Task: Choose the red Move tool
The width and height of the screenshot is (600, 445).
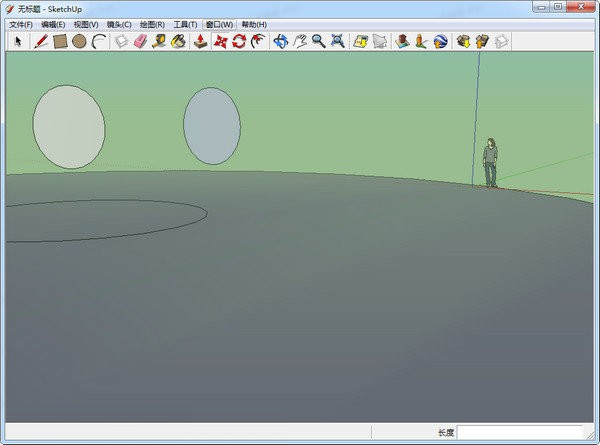Action: tap(221, 41)
